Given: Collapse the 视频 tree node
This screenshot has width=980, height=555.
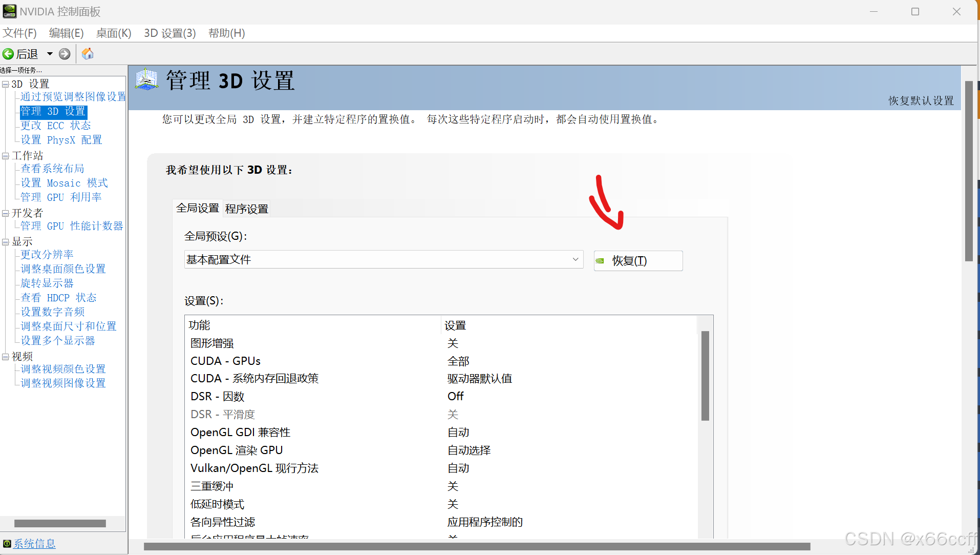Looking at the screenshot, I should 6,357.
